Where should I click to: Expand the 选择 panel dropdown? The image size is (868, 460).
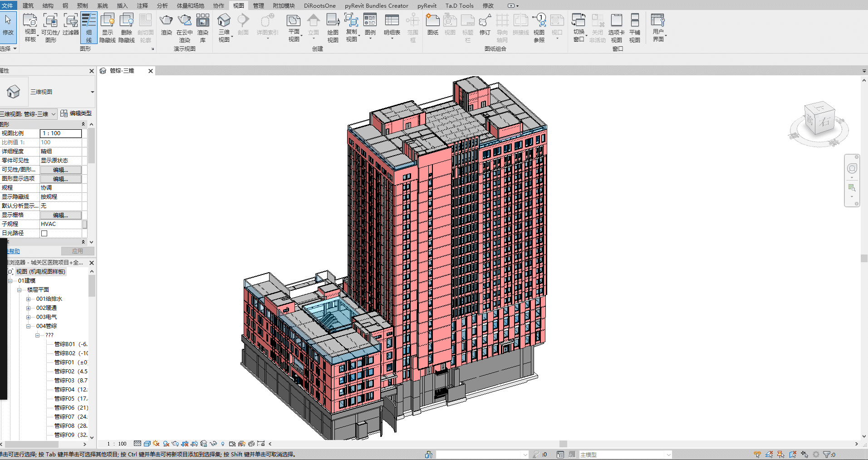coord(9,49)
